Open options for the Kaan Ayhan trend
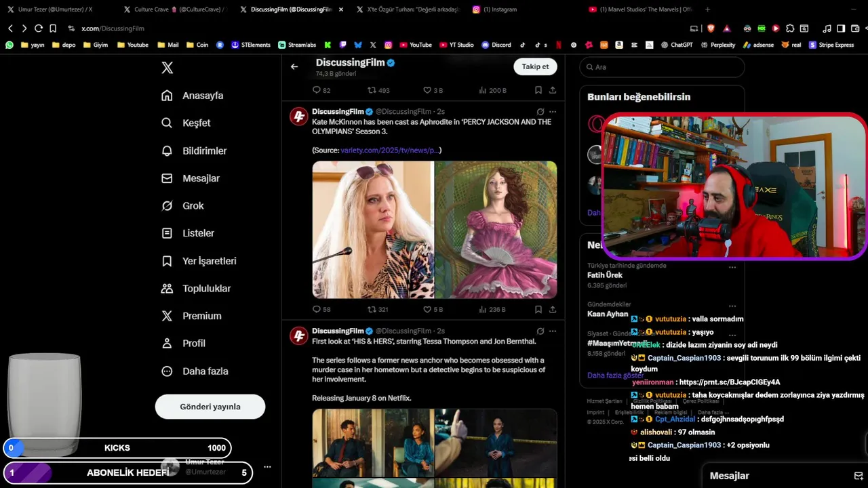 tap(732, 306)
